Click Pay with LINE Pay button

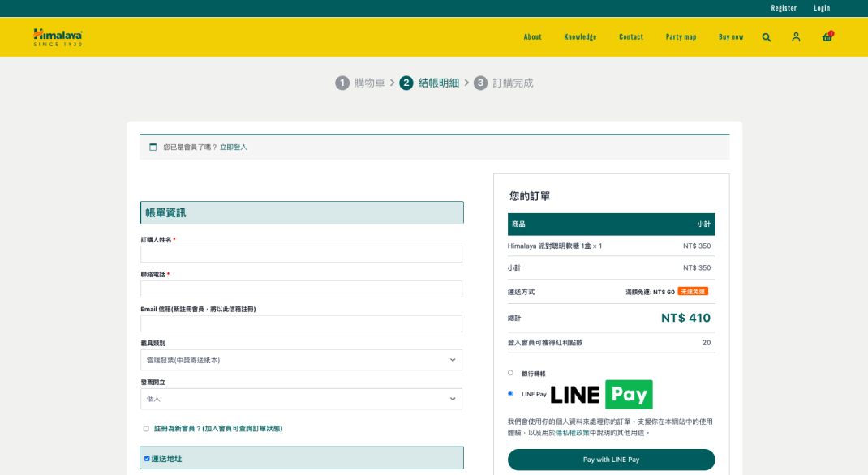click(611, 460)
